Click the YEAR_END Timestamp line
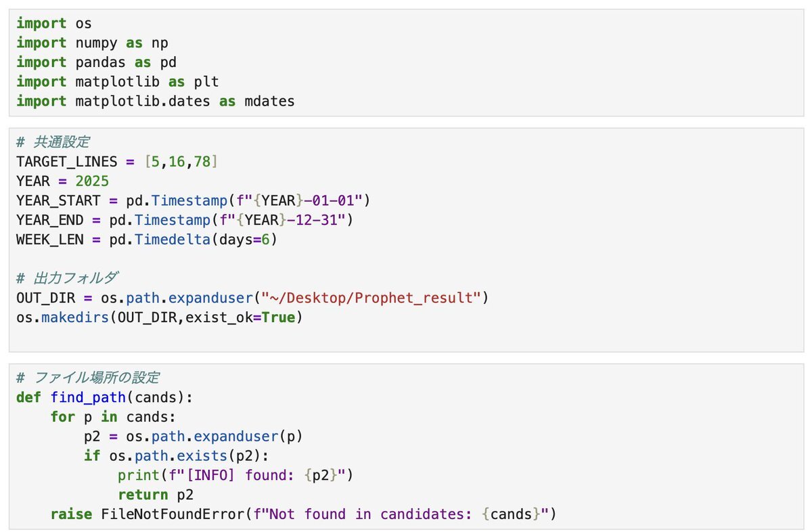This screenshot has height=532, width=812. (184, 221)
